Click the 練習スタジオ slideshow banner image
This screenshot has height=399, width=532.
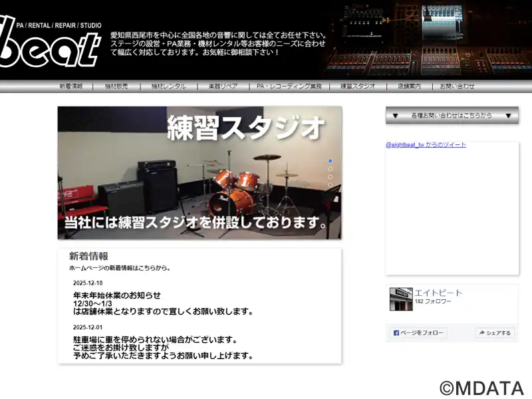(199, 173)
